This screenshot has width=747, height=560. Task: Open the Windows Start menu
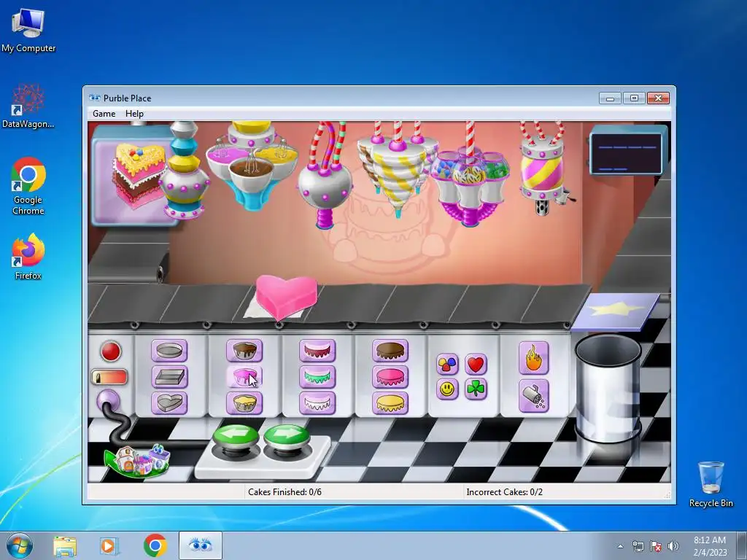point(20,545)
